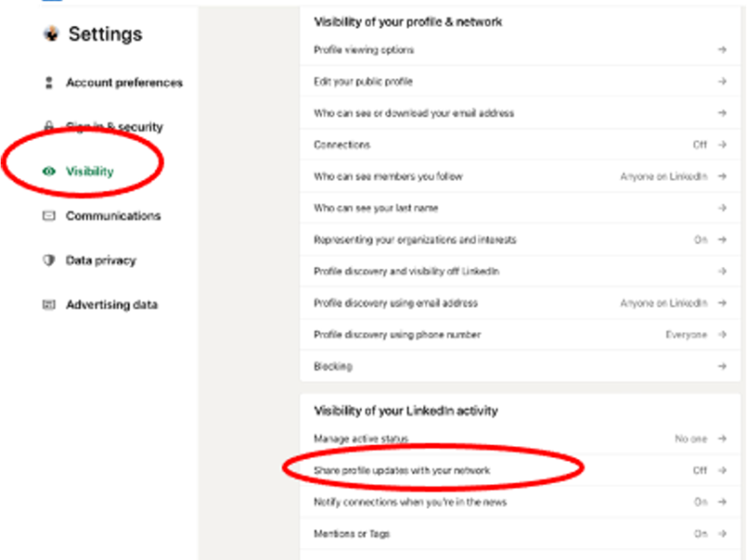Click the Advertising data icon

(49, 304)
